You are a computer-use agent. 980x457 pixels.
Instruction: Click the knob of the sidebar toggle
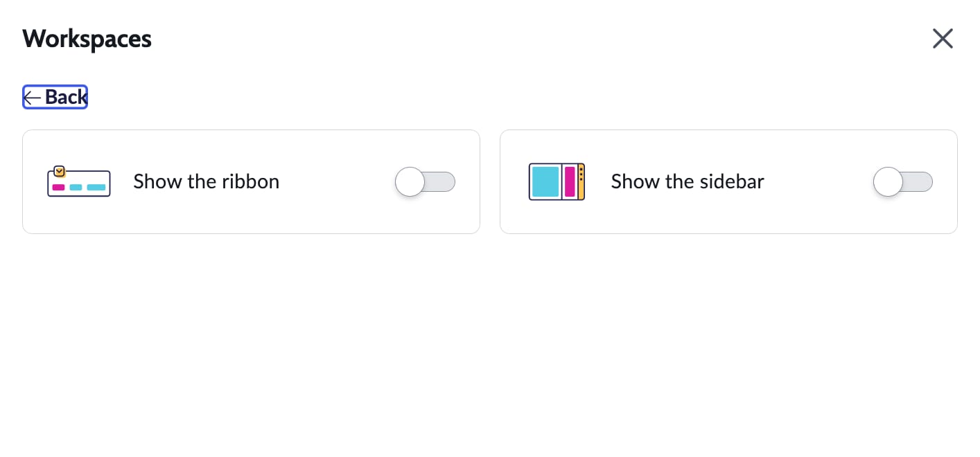[888, 181]
